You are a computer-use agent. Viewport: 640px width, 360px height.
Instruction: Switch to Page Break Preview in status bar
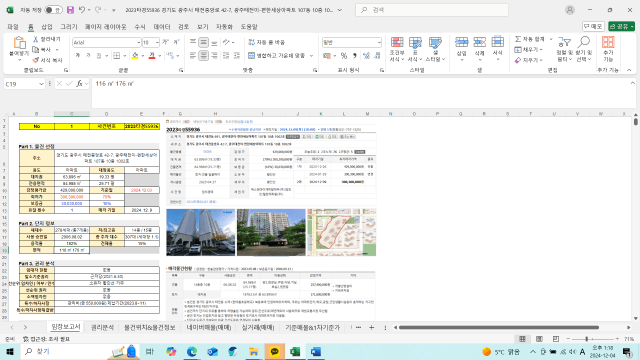coord(556,339)
